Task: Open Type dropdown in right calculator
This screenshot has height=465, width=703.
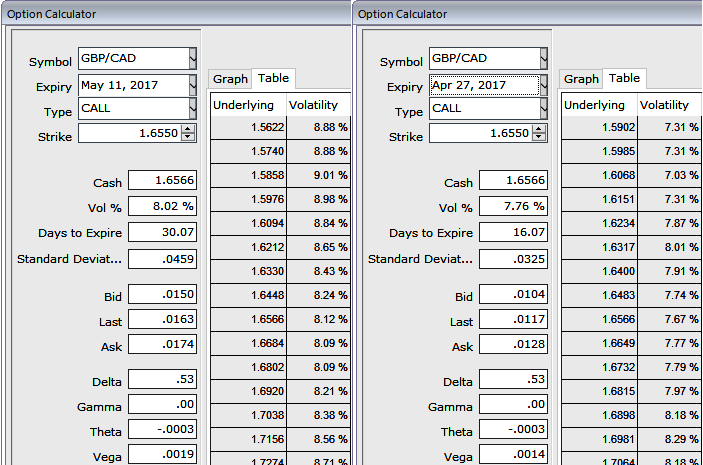Action: tap(544, 109)
